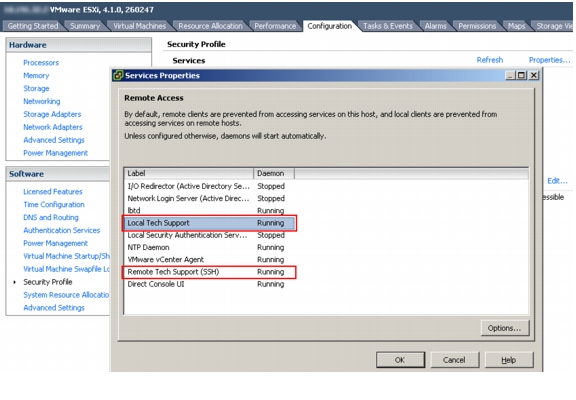
Task: Open DNS and Routing settings
Action: [51, 217]
